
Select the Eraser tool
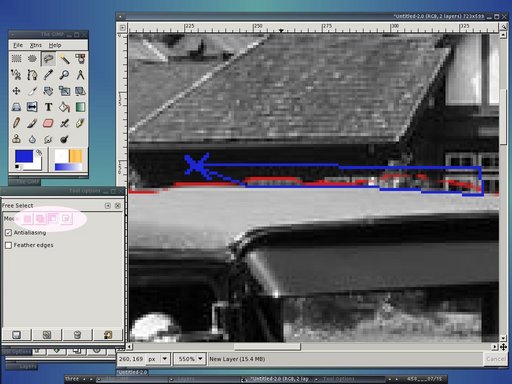click(x=48, y=123)
